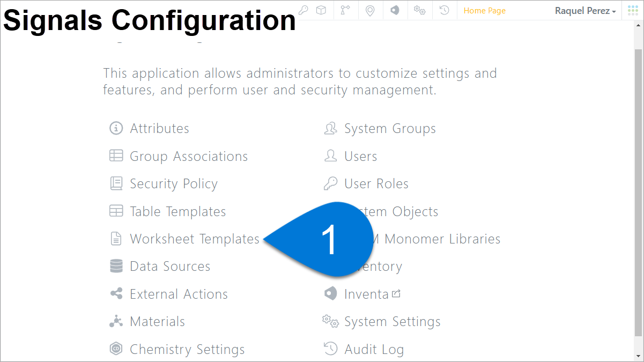
Task: Click the System Settings gears icon in list
Action: click(330, 321)
